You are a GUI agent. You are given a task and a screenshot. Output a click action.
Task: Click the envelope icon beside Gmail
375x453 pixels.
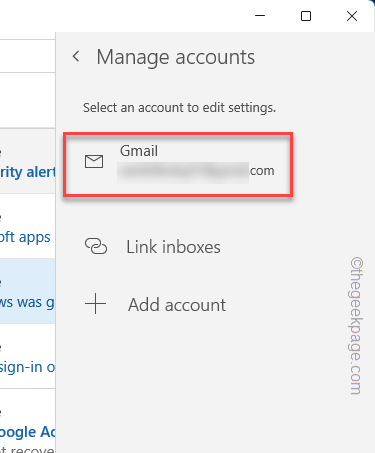click(x=94, y=161)
